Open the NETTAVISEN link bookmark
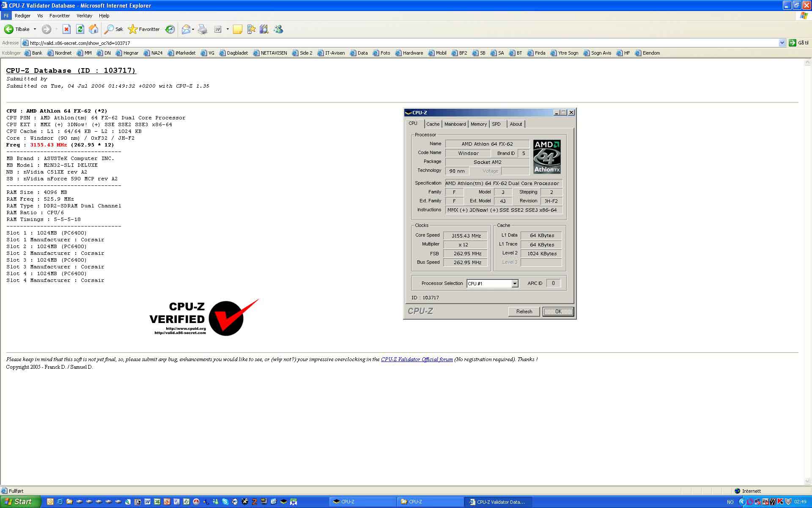This screenshot has height=508, width=812. tap(270, 53)
